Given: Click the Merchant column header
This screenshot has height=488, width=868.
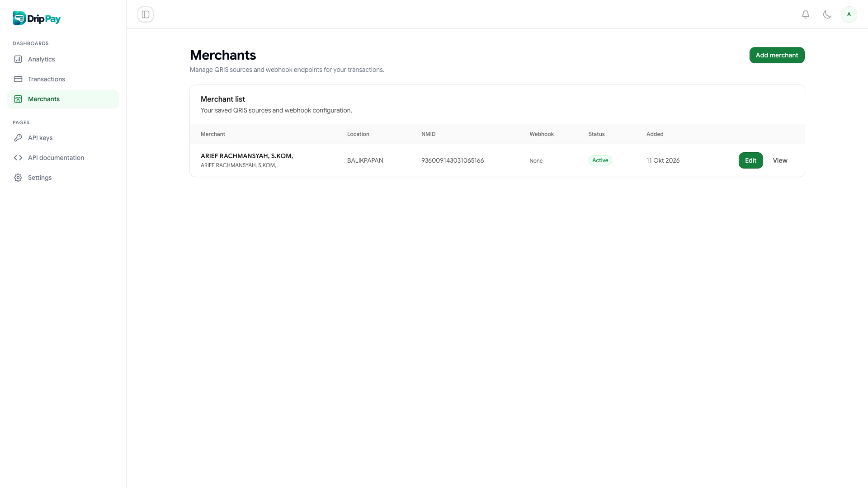Looking at the screenshot, I should pos(213,134).
